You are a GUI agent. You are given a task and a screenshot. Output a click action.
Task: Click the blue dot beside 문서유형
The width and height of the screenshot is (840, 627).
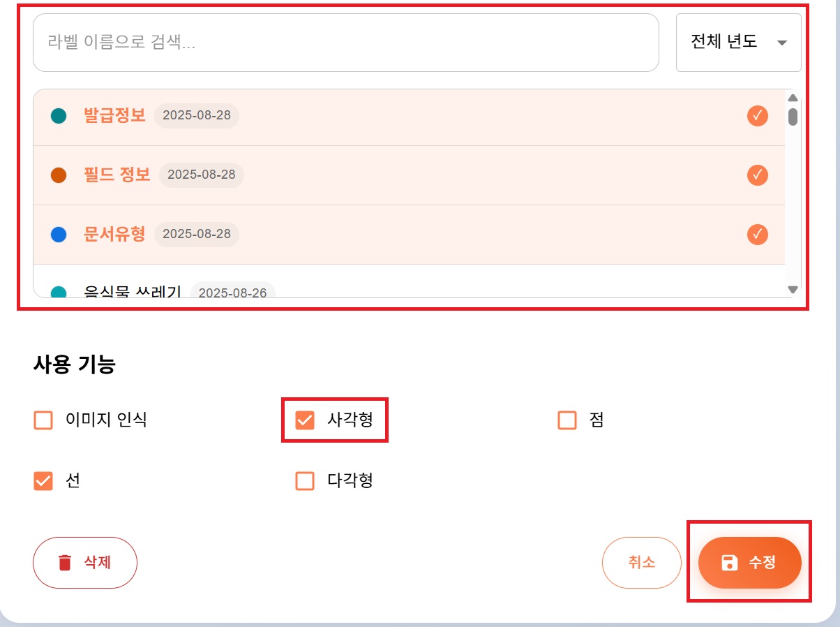(x=59, y=234)
